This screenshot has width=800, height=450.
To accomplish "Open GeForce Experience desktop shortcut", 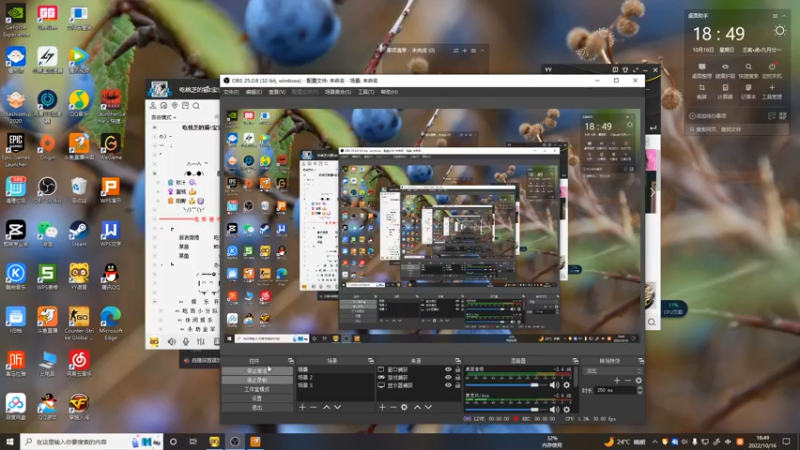I will click(x=16, y=20).
